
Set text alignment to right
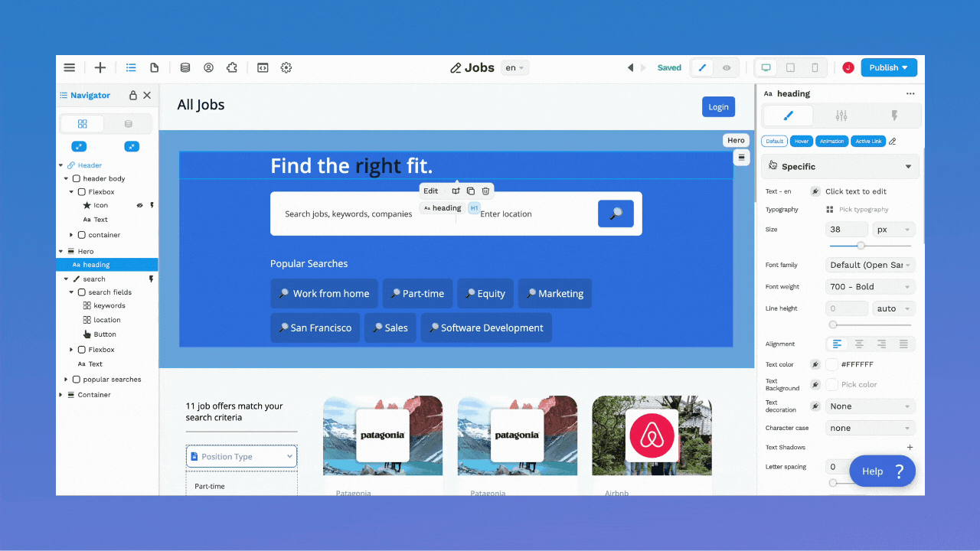point(881,344)
